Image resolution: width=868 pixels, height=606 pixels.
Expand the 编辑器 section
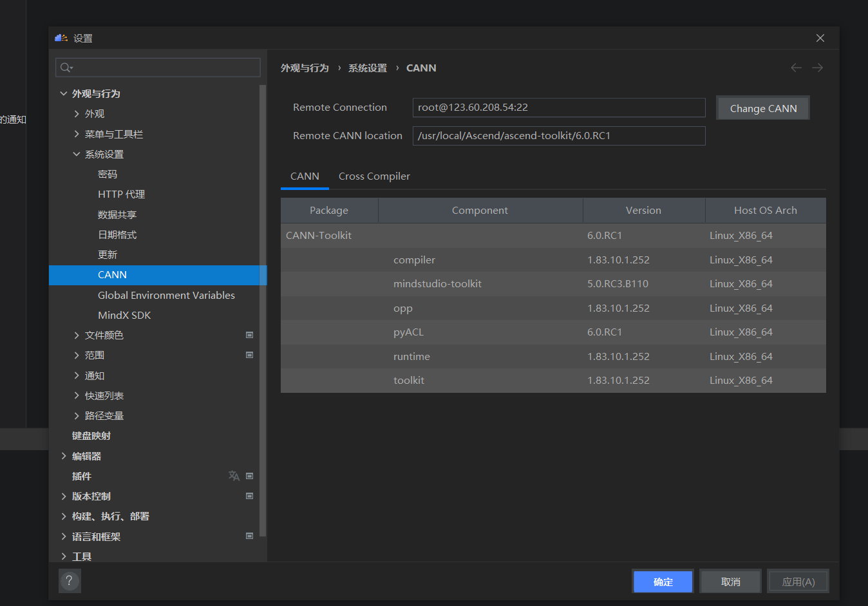tap(64, 456)
